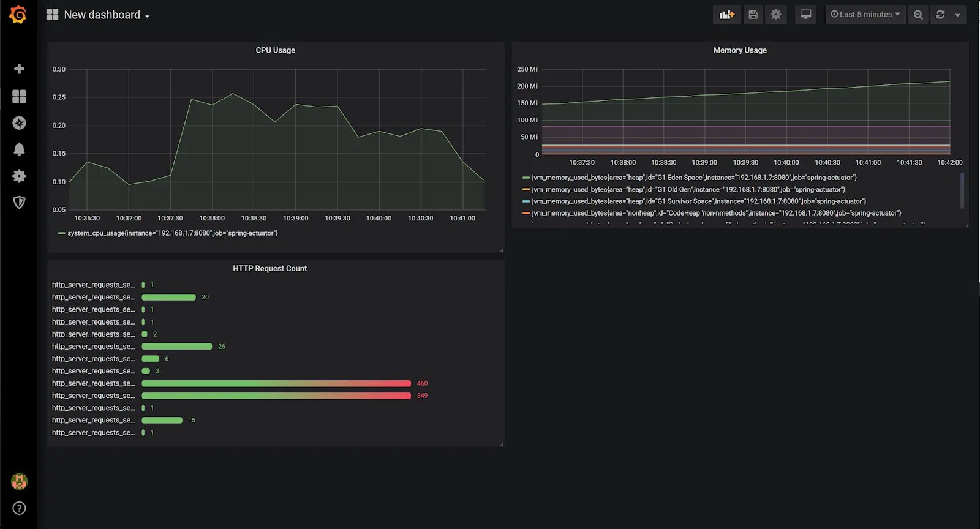Open the user avatar profile
980x529 pixels.
tap(19, 481)
